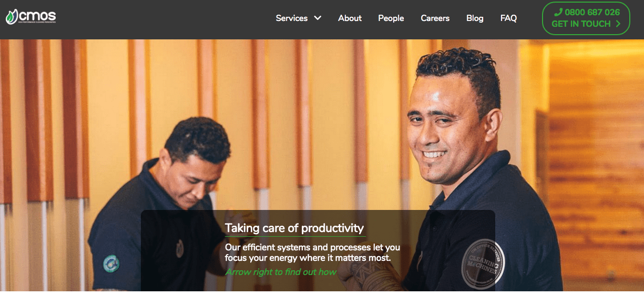Click the cmos wordmark text
This screenshot has height=306, width=644.
37,16
